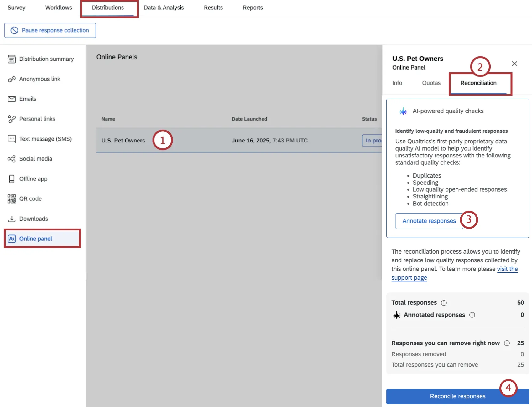
Task: Click the launch date June 16, 2025
Action: (x=269, y=140)
